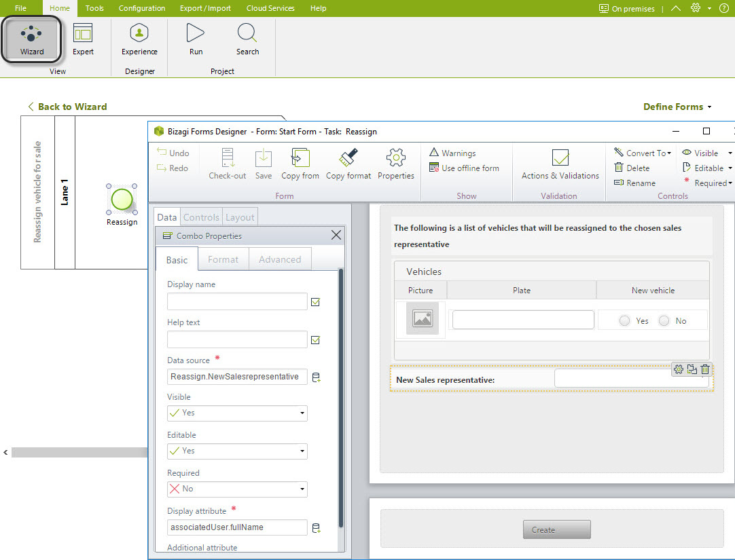735x560 pixels.
Task: Toggle Help text checkbox
Action: 315,340
